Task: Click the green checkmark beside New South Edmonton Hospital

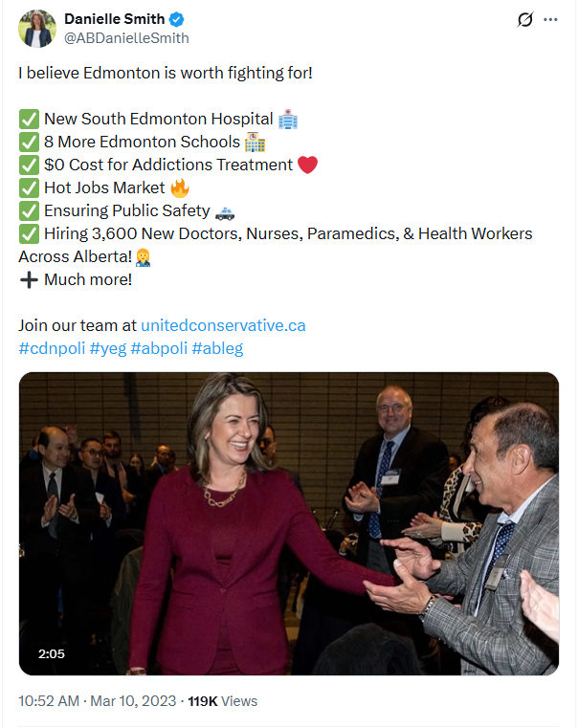Action: point(29,120)
